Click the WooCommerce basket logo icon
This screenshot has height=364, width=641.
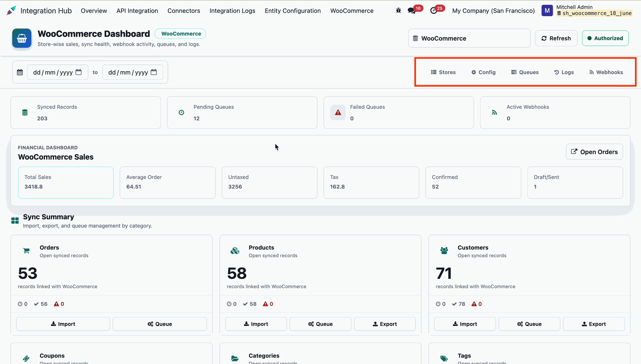[22, 38]
